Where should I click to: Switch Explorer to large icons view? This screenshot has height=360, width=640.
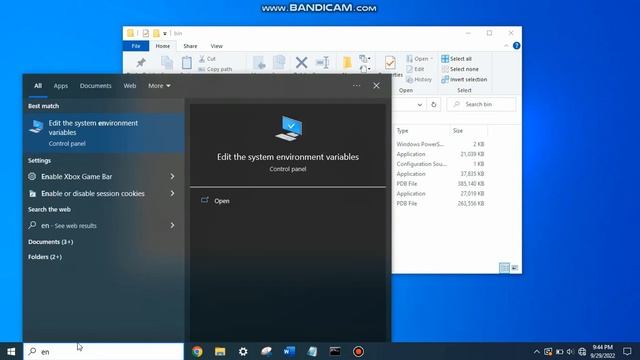click(x=514, y=268)
